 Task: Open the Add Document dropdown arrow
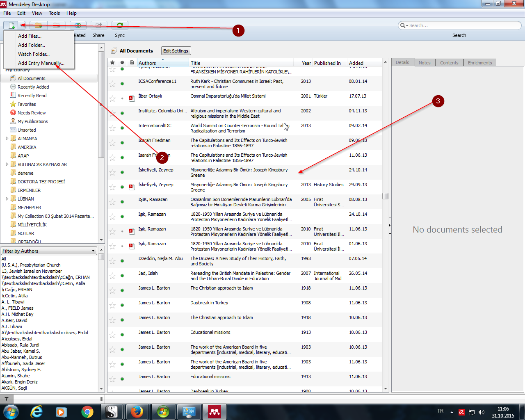click(x=21, y=25)
